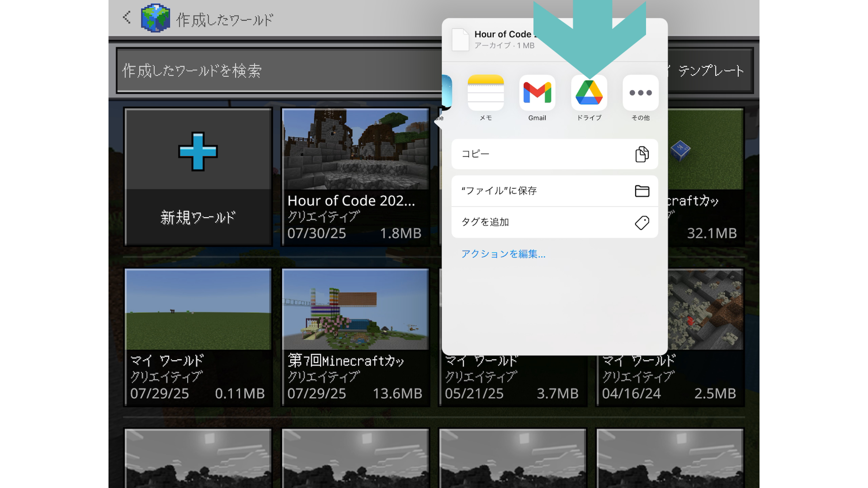Share file via Gmail icon
Viewport: 868px width, 488px height.
click(537, 93)
